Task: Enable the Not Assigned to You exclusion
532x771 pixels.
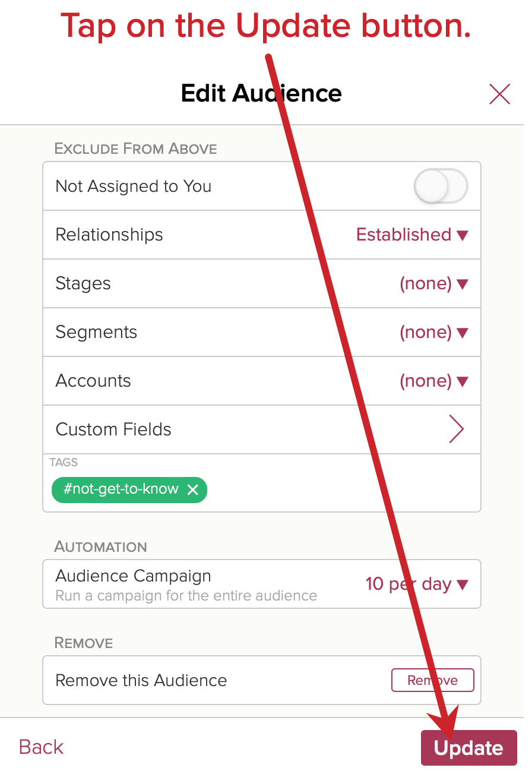Action: click(441, 186)
